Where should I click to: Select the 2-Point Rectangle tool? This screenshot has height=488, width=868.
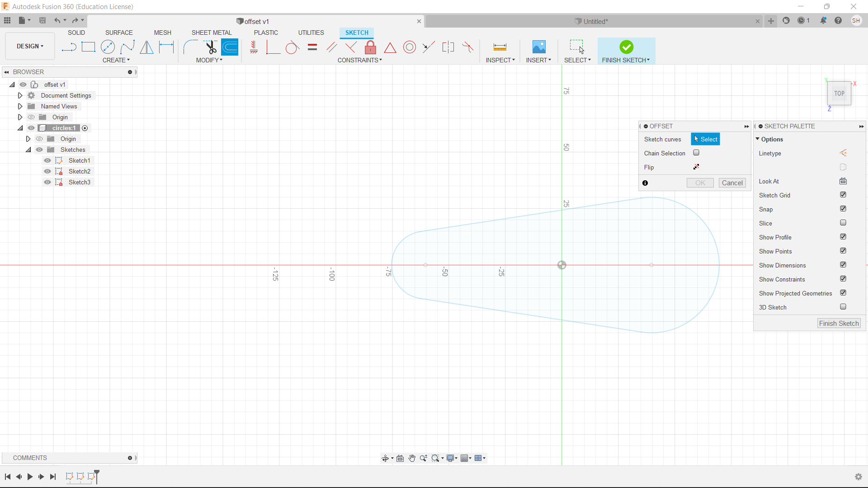tap(88, 47)
